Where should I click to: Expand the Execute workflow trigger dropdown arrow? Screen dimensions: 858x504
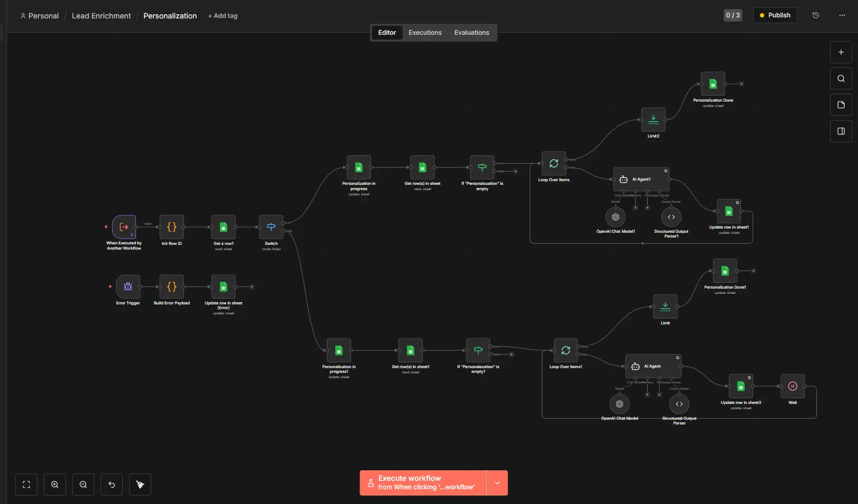pos(497,483)
